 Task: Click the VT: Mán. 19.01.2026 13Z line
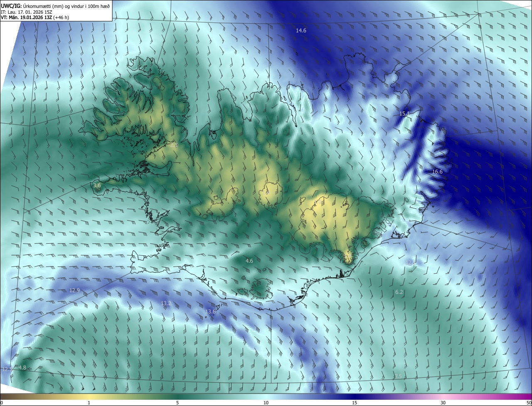coord(35,17)
